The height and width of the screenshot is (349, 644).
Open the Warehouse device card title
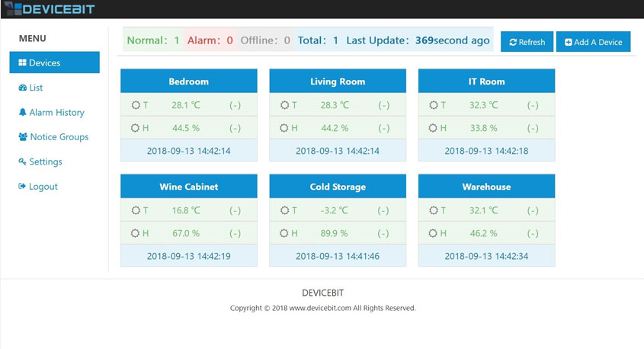[x=486, y=187]
